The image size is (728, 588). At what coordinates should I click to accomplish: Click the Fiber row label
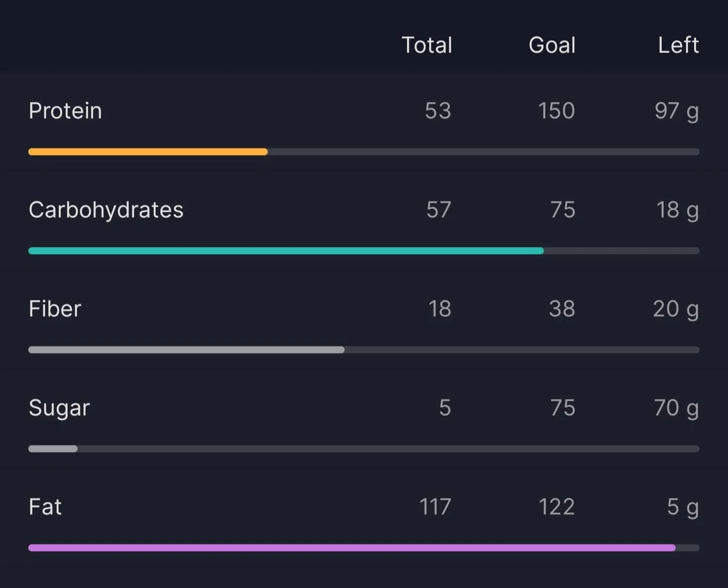click(x=55, y=309)
